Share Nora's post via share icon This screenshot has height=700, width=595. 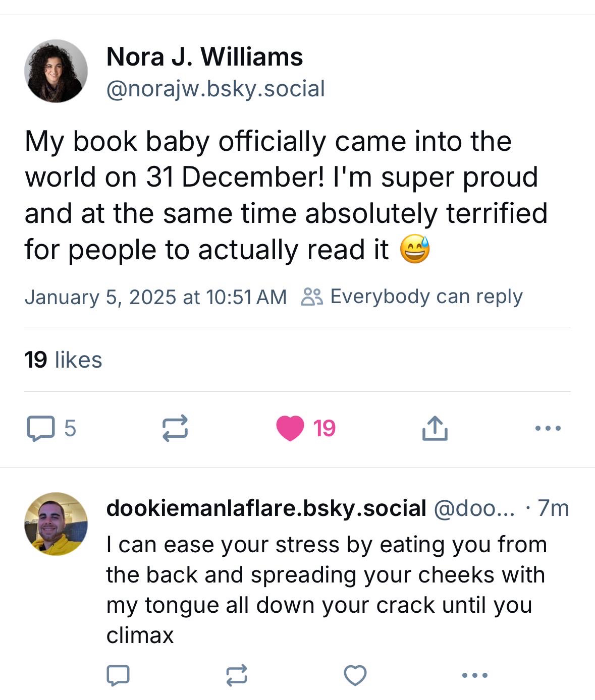tap(435, 428)
